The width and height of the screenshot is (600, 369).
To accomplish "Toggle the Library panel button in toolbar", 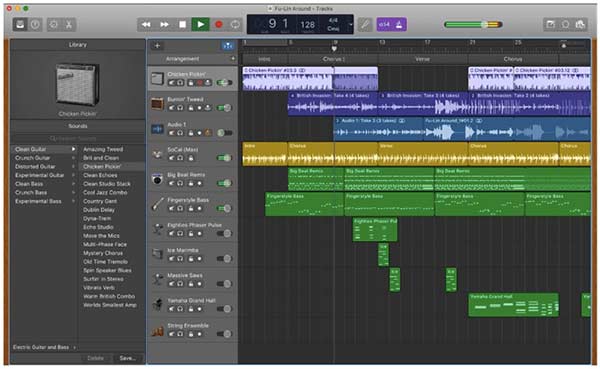I will point(20,24).
